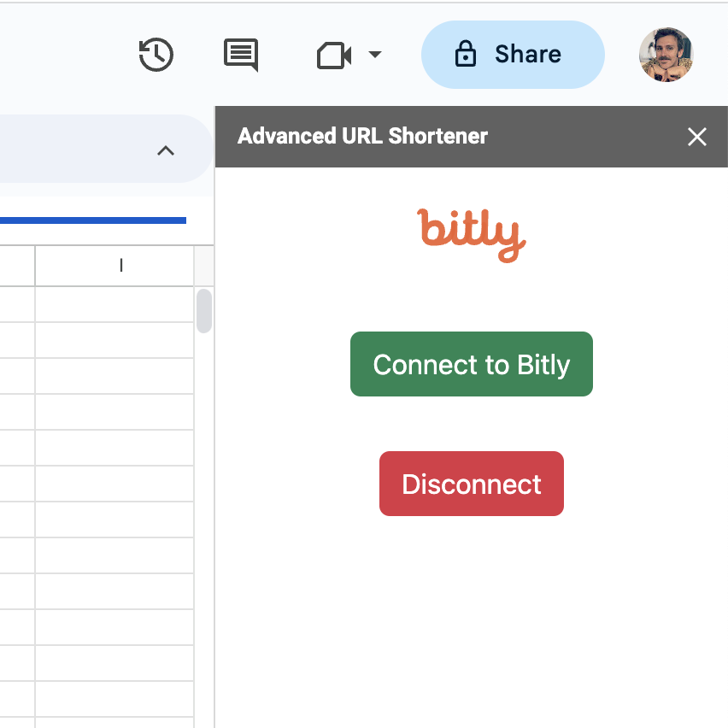Start a Meet call camera icon
This screenshot has width=728, height=728.
pos(334,56)
